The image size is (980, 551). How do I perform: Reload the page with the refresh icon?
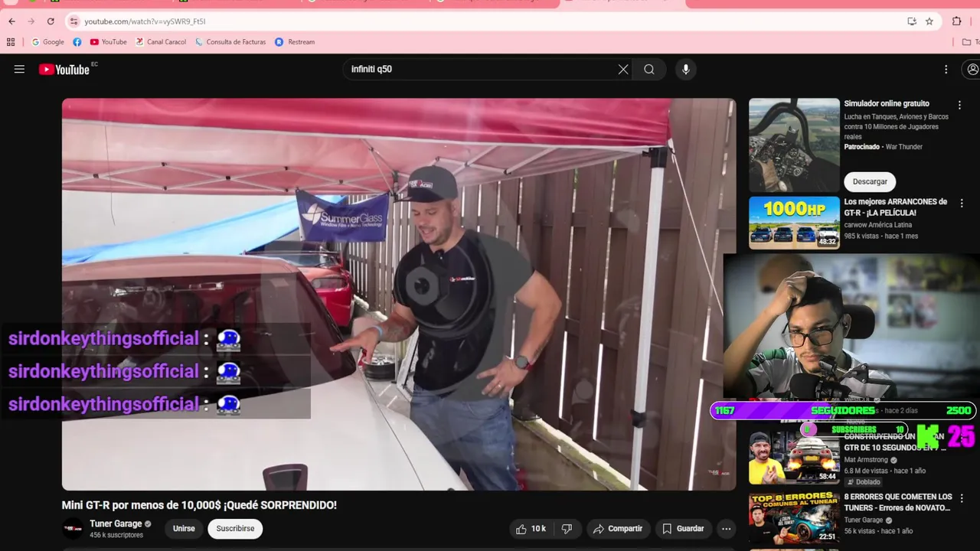tap(51, 21)
